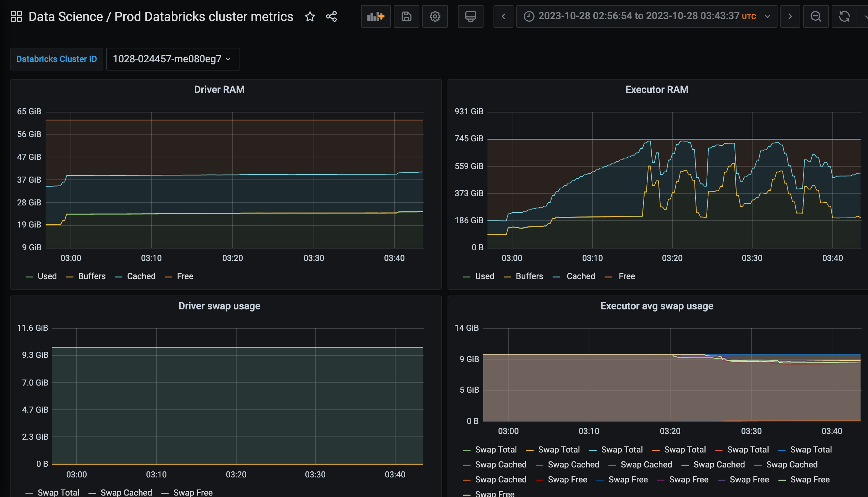Image resolution: width=868 pixels, height=497 pixels.
Task: Toggle the Free series in Executor RAM legend
Action: [626, 276]
